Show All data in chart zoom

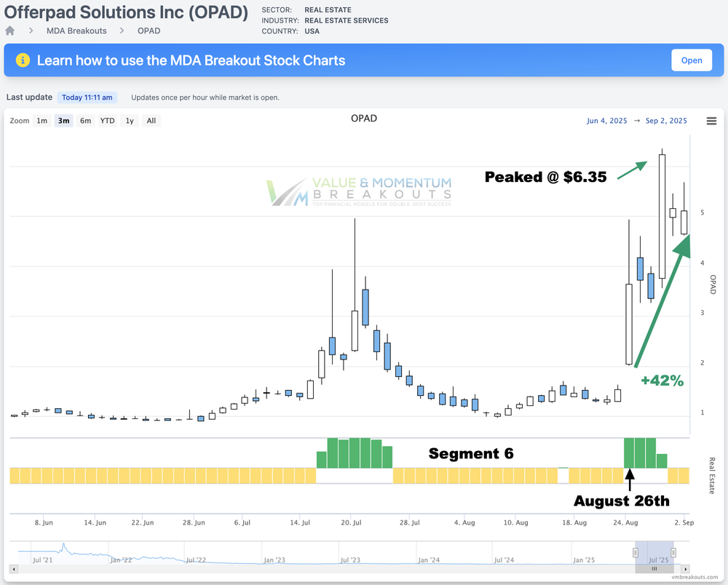click(151, 121)
